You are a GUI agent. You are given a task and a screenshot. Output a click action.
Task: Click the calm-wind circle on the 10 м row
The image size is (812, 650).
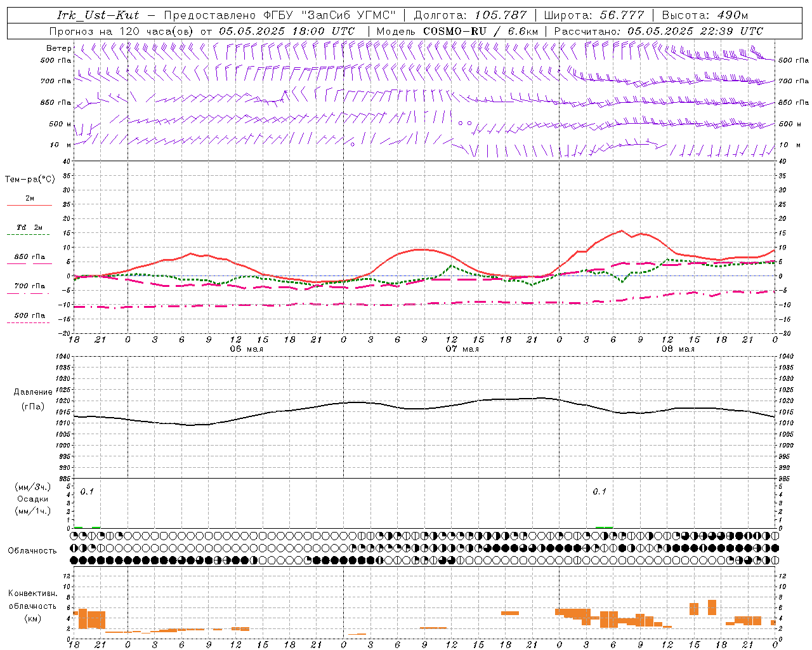[x=353, y=145]
